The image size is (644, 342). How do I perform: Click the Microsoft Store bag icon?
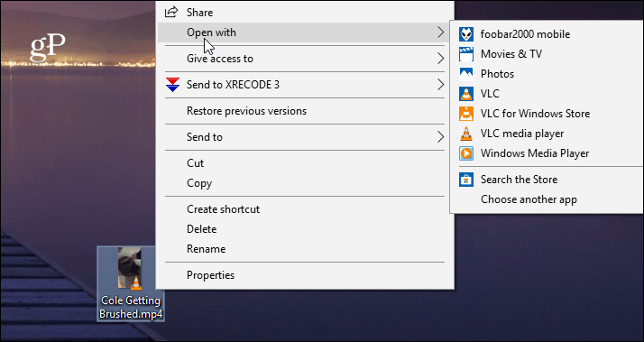(466, 180)
